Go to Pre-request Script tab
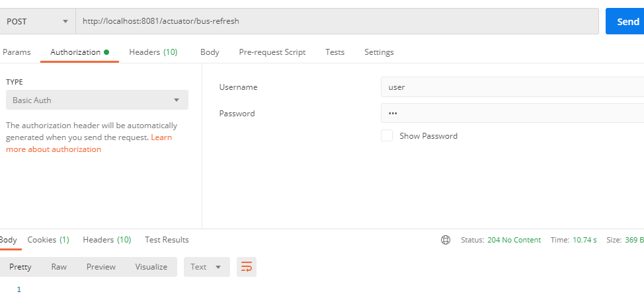The width and height of the screenshot is (644, 298). (272, 52)
